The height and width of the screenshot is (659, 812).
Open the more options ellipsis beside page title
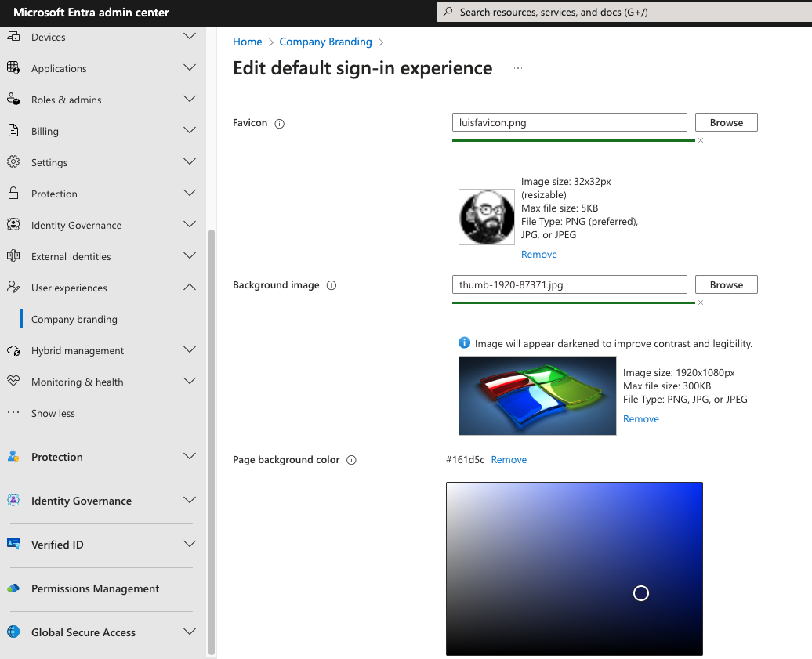pyautogui.click(x=517, y=69)
